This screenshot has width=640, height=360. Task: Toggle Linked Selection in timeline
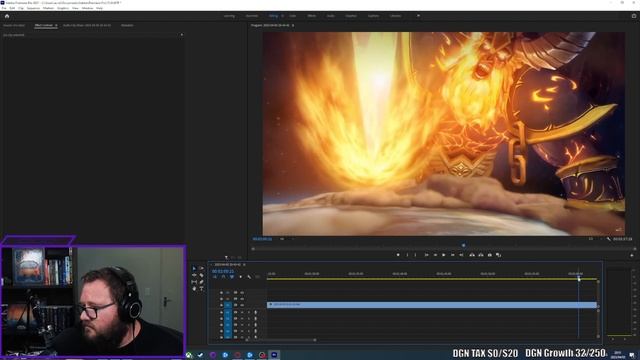click(x=232, y=277)
